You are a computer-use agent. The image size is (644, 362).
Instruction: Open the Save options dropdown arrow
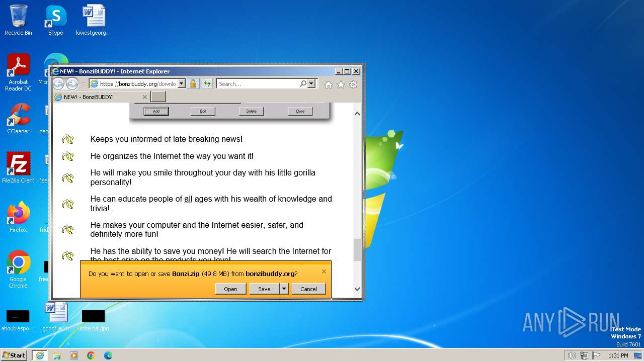pos(284,289)
